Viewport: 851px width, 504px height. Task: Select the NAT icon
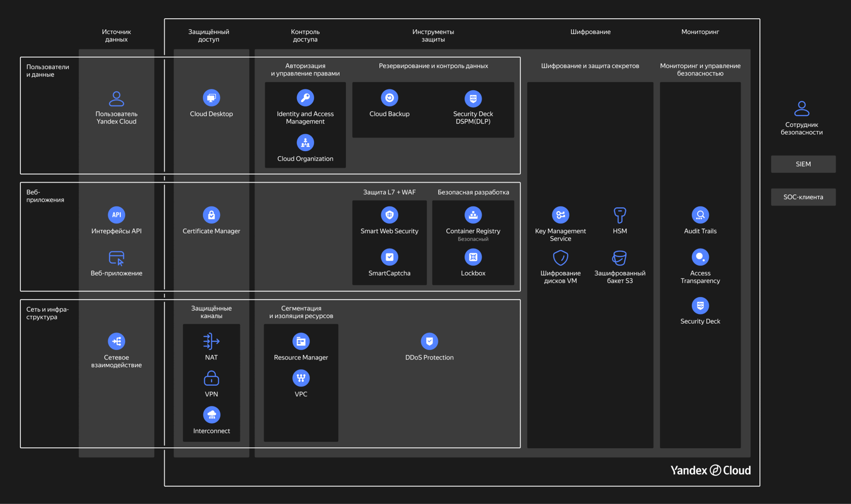pos(211,341)
